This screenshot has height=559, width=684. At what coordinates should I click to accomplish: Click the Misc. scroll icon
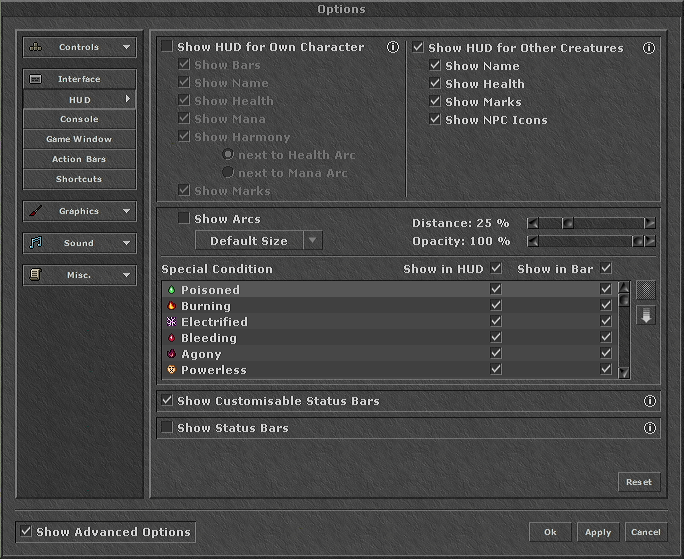click(x=35, y=274)
